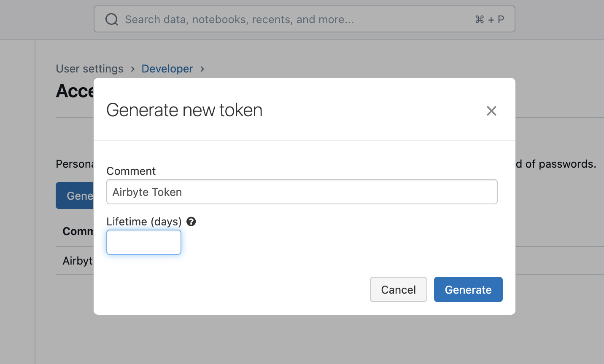This screenshot has height=364, width=604.
Task: Click the Comment field label
Action: pos(131,171)
